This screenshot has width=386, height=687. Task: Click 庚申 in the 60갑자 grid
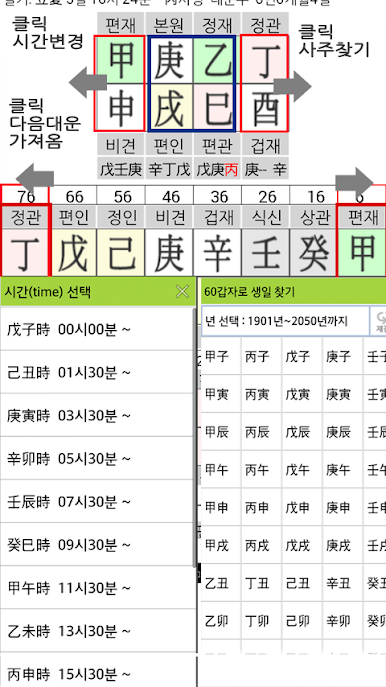point(343,507)
